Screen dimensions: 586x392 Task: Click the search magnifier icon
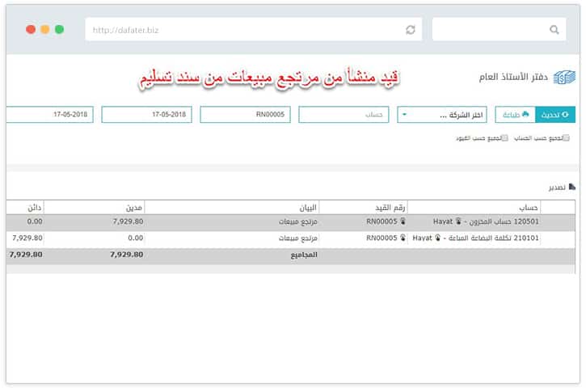point(554,30)
